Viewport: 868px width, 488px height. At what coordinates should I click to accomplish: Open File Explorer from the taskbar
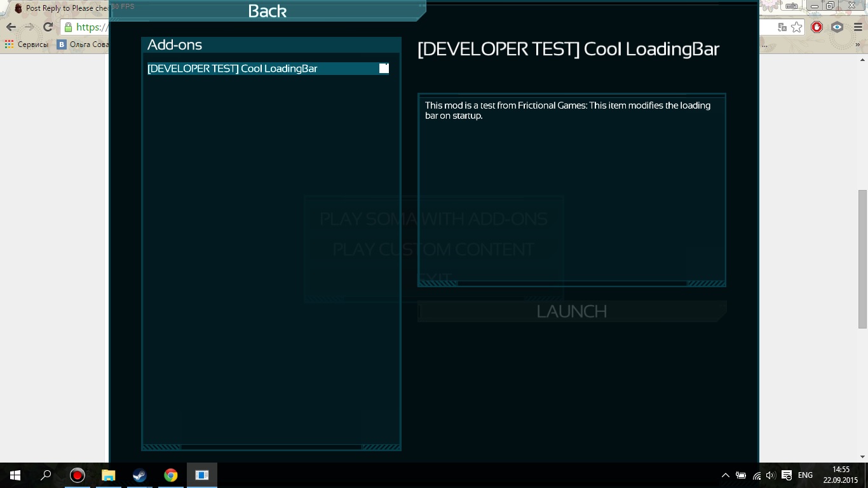click(109, 475)
